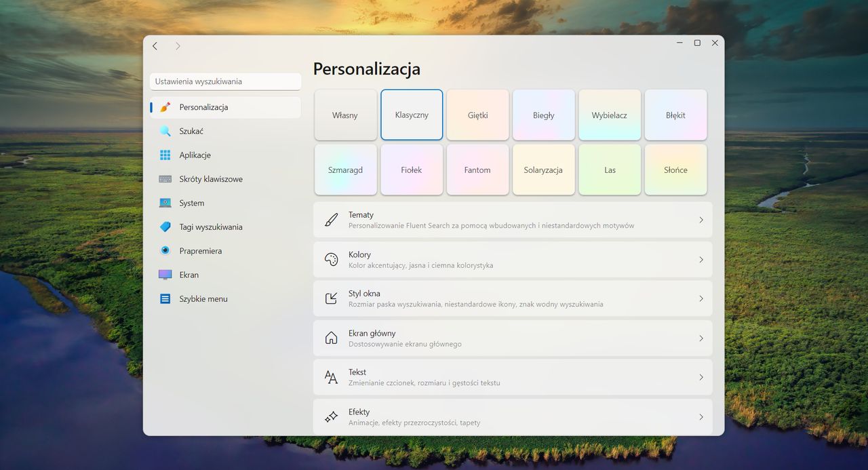Click 'Kolor akcentujący, jasna i ciemna kolorystyka'
Screen dimensions: 868x470
click(x=420, y=265)
